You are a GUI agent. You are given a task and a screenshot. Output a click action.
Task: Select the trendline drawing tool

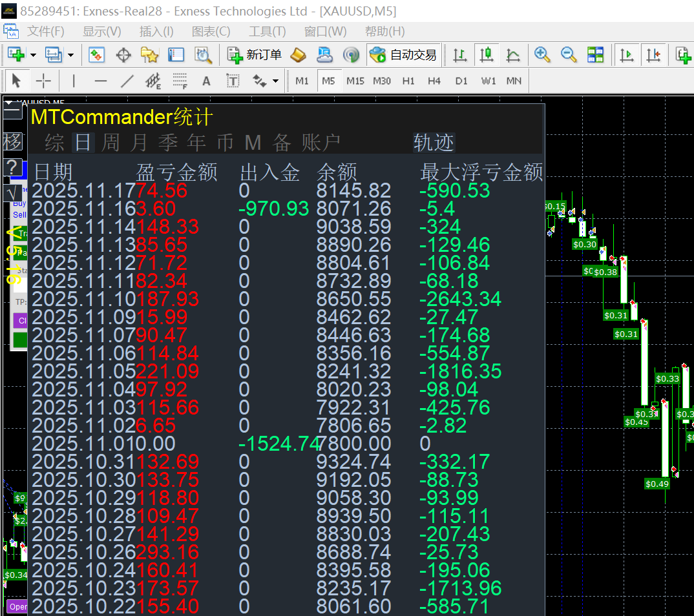point(127,81)
